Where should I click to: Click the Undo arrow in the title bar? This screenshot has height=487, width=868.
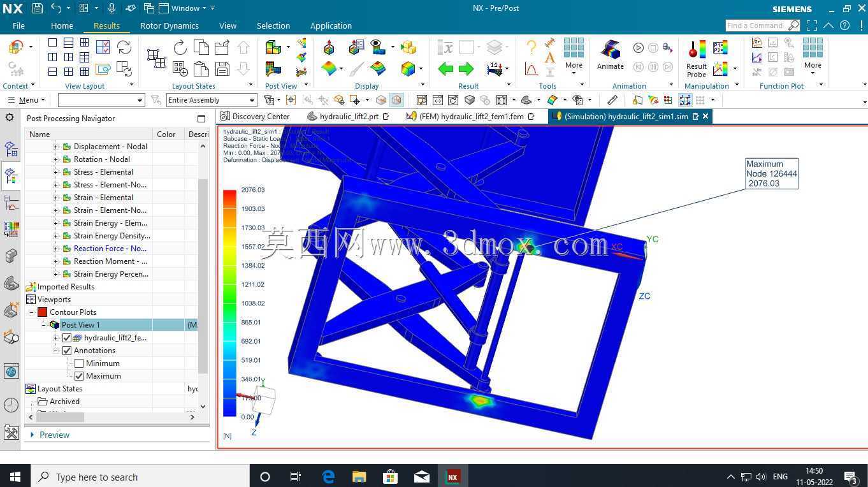click(56, 8)
